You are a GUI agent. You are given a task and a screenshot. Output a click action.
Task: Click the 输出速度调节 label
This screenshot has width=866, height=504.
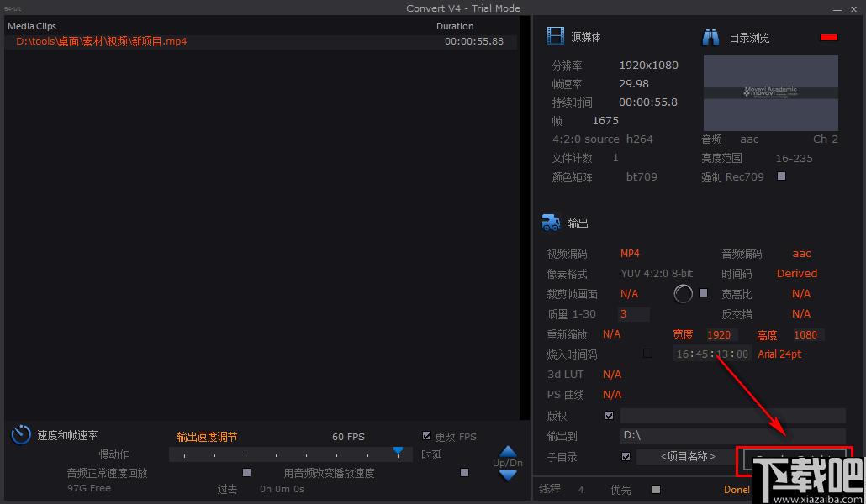207,437
